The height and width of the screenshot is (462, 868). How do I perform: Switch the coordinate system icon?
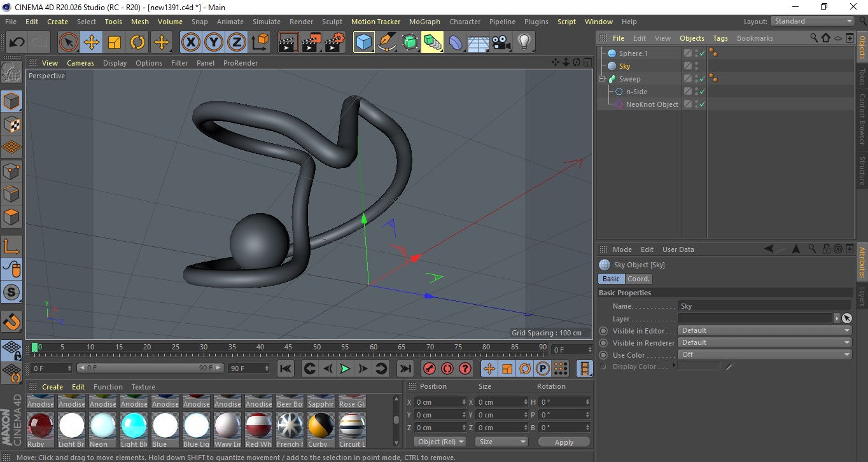pos(260,43)
